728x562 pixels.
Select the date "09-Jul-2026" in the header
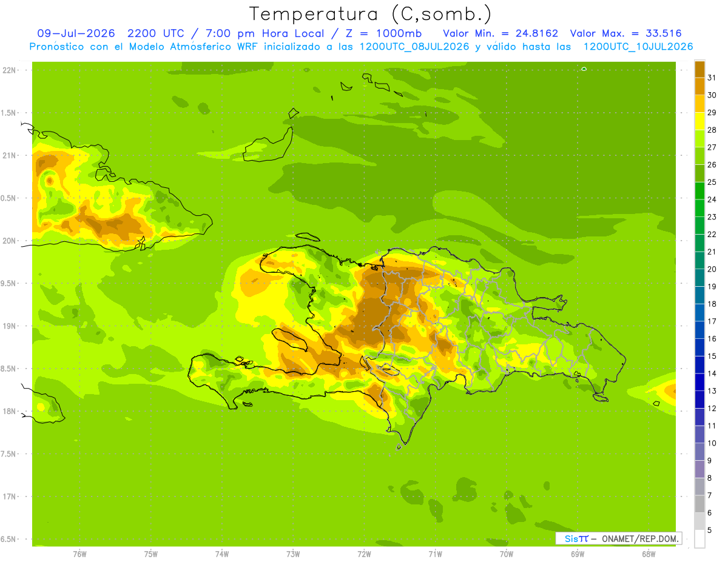tap(76, 33)
